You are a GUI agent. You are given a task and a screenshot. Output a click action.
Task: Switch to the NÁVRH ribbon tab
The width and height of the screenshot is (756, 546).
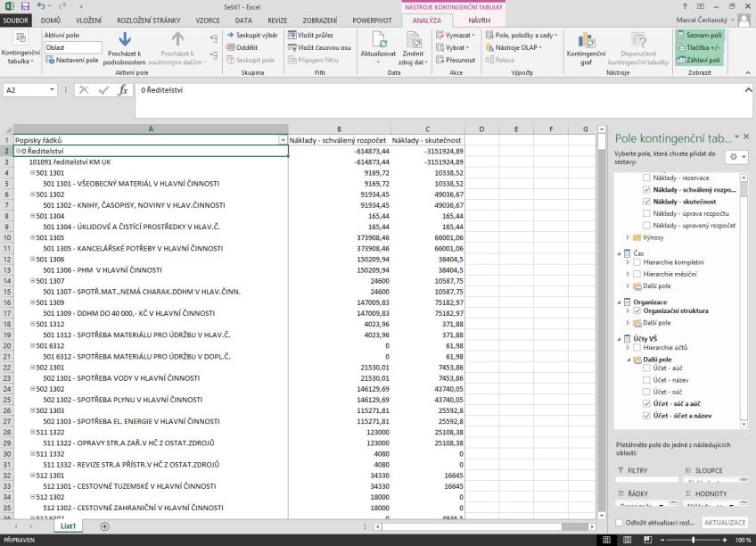pyautogui.click(x=479, y=19)
